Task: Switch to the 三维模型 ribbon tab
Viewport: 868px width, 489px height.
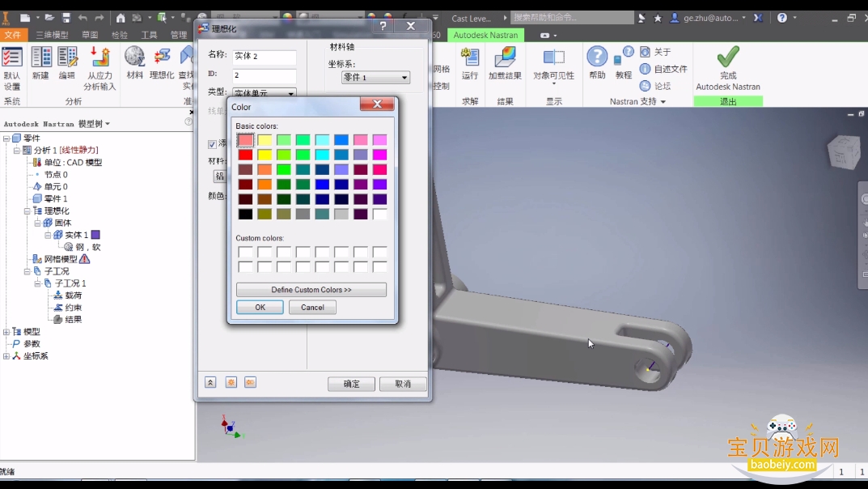Action: (x=52, y=35)
